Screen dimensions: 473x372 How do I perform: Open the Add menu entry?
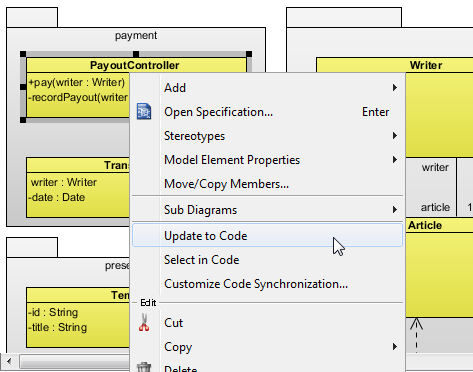[x=267, y=88]
